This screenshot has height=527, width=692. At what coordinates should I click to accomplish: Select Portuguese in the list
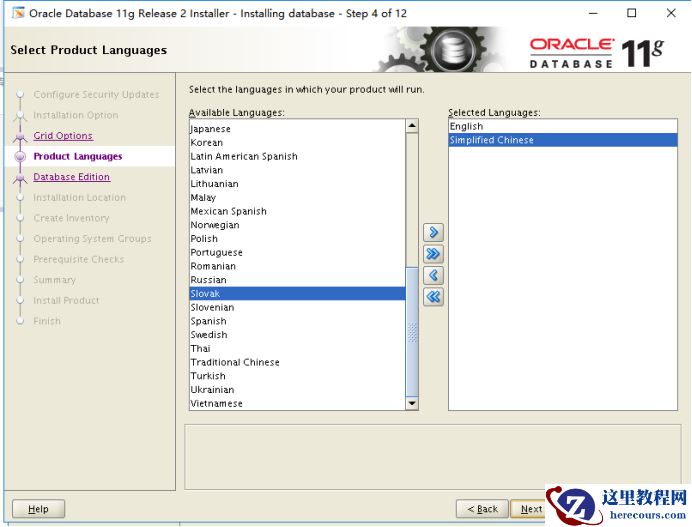pyautogui.click(x=297, y=252)
